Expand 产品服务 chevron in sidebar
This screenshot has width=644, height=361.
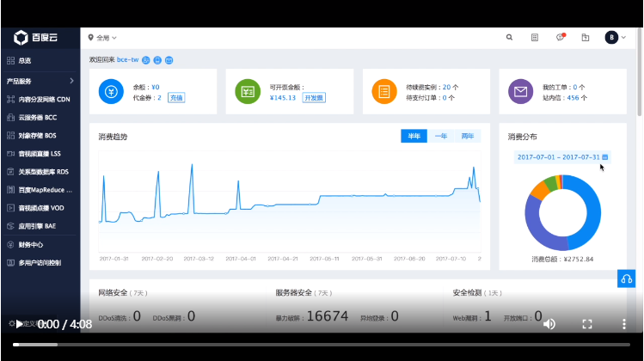tap(72, 81)
